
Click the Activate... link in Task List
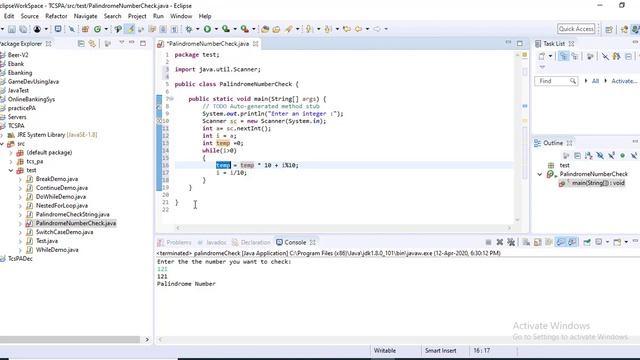point(624,81)
